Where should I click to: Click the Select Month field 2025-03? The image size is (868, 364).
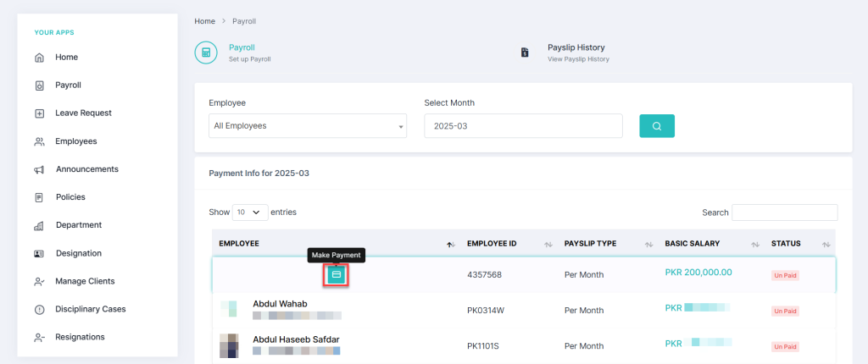[x=524, y=126]
